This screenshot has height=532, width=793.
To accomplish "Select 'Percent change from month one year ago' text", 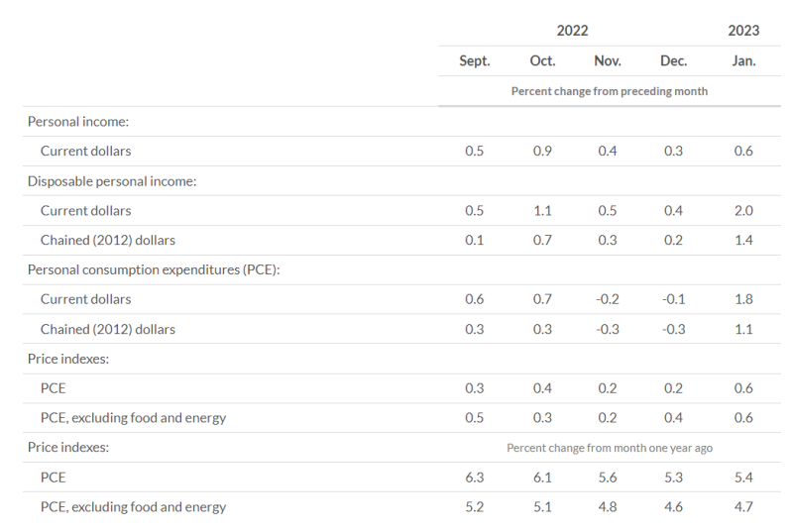I will coord(610,448).
